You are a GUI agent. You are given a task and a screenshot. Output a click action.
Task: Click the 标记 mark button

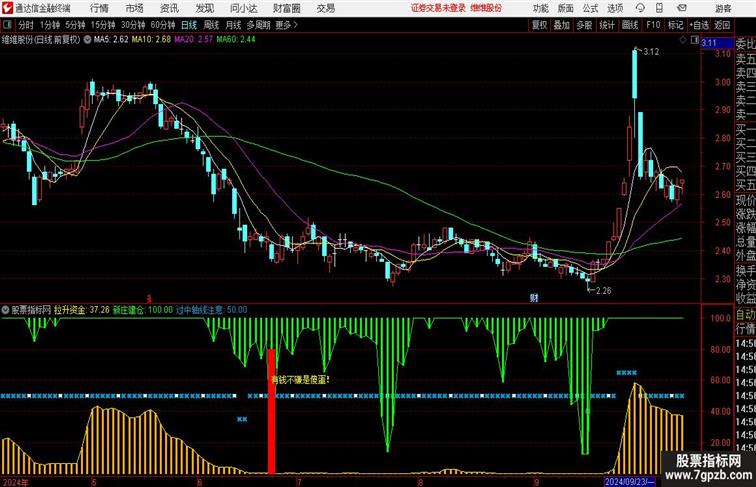pyautogui.click(x=675, y=25)
